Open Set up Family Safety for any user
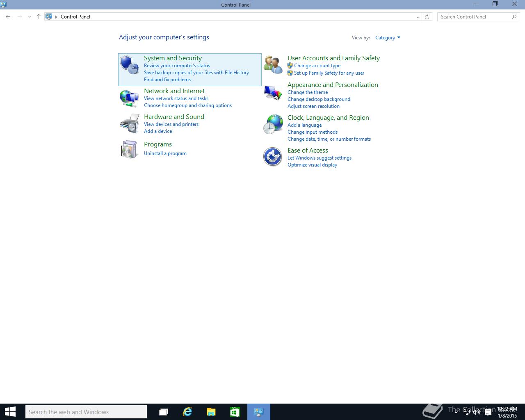 (329, 73)
